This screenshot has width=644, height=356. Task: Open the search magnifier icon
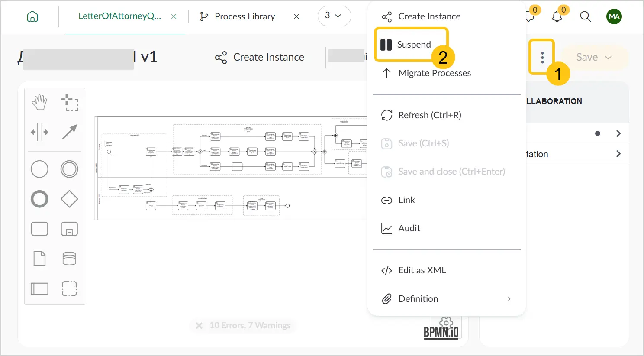(x=585, y=16)
